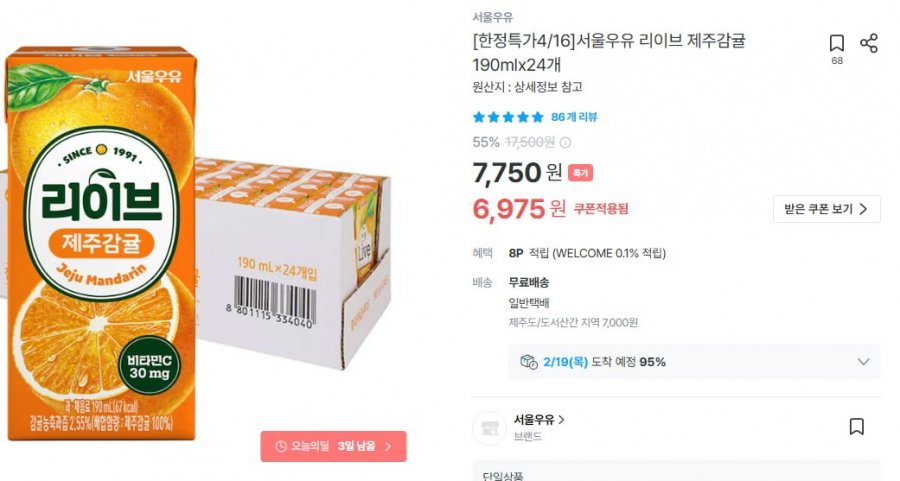This screenshot has height=481, width=900.
Task: Open the 받은 쿠폰 보기 coupon list
Action: point(826,209)
